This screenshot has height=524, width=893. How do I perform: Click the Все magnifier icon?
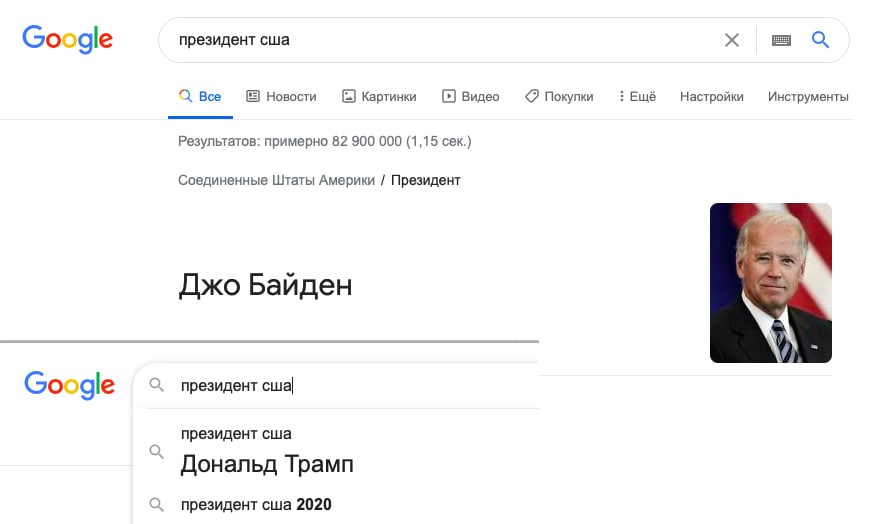tap(185, 96)
